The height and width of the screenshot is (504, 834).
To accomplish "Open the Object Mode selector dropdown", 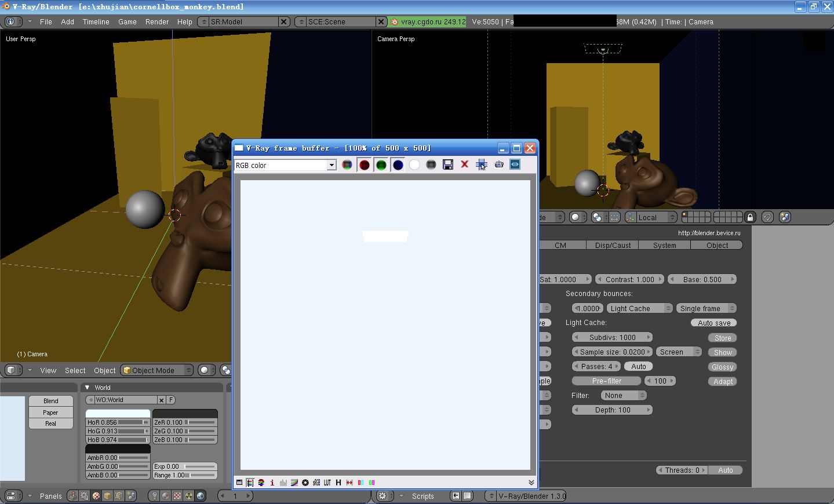I will (157, 371).
